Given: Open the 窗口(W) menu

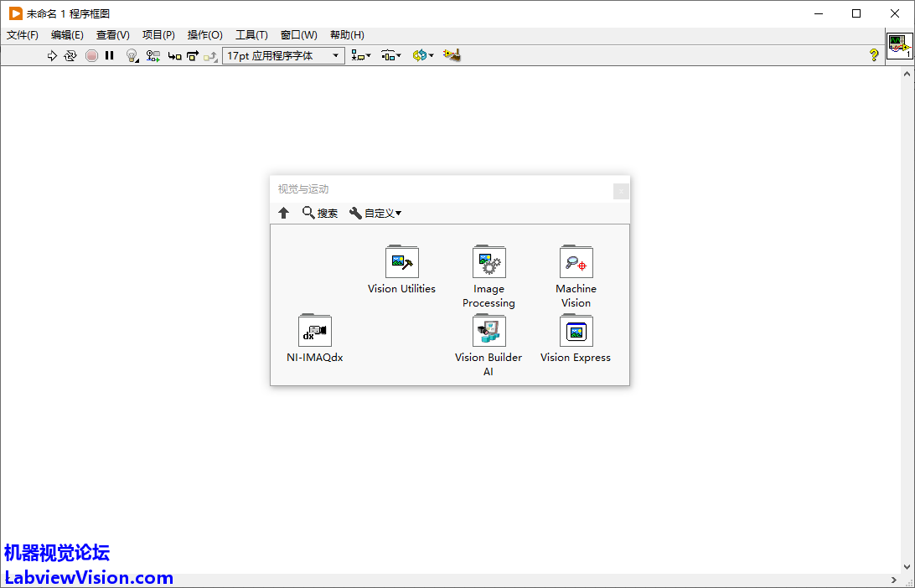Looking at the screenshot, I should [299, 35].
